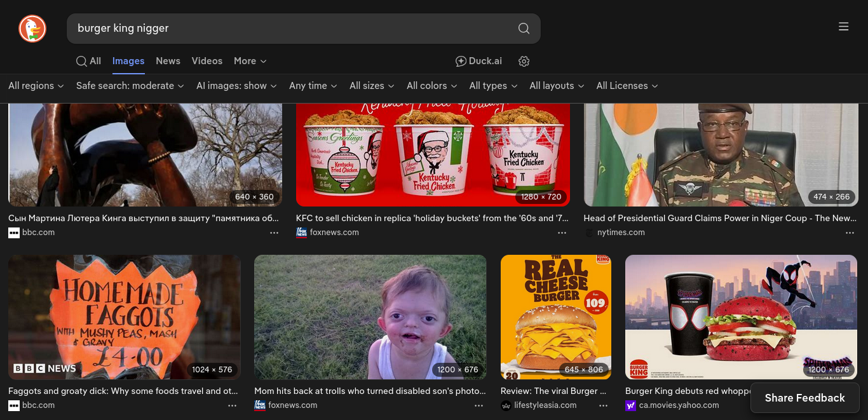
Task: Open the AI images: show dropdown
Action: pyautogui.click(x=236, y=86)
